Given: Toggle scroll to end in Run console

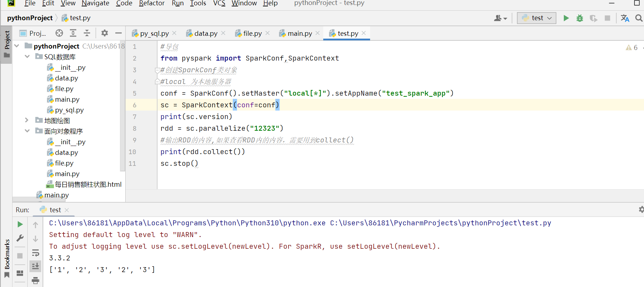Looking at the screenshot, I should pos(35,266).
